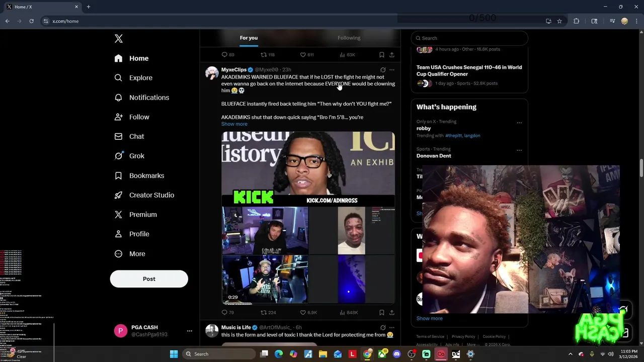Click the Post button

coord(149,279)
